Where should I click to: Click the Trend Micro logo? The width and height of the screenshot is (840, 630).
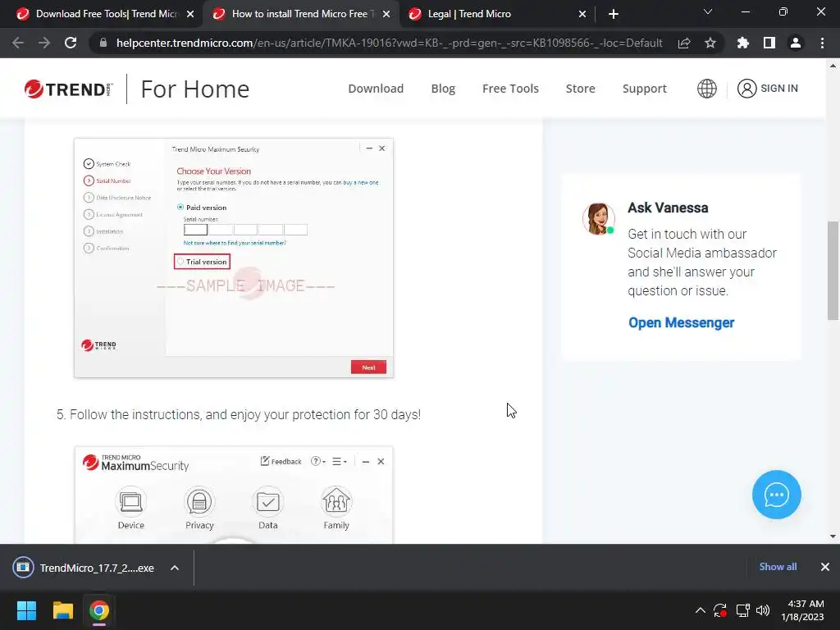(x=69, y=89)
